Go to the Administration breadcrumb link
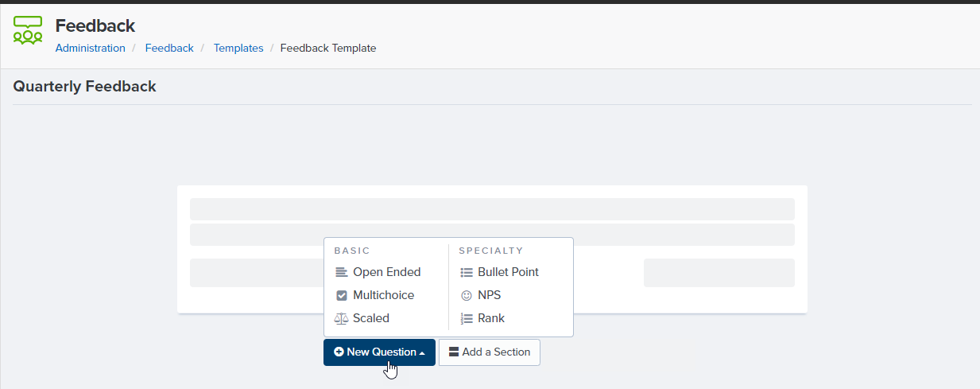The width and height of the screenshot is (980, 389). [90, 48]
